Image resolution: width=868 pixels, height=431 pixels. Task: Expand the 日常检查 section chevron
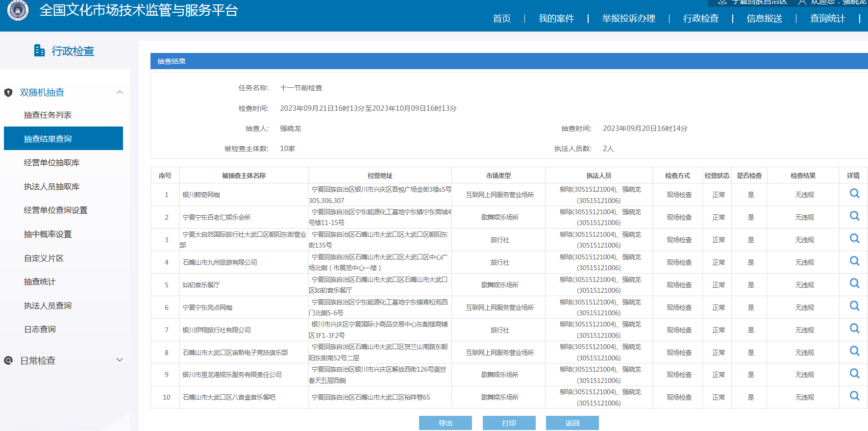click(x=120, y=360)
